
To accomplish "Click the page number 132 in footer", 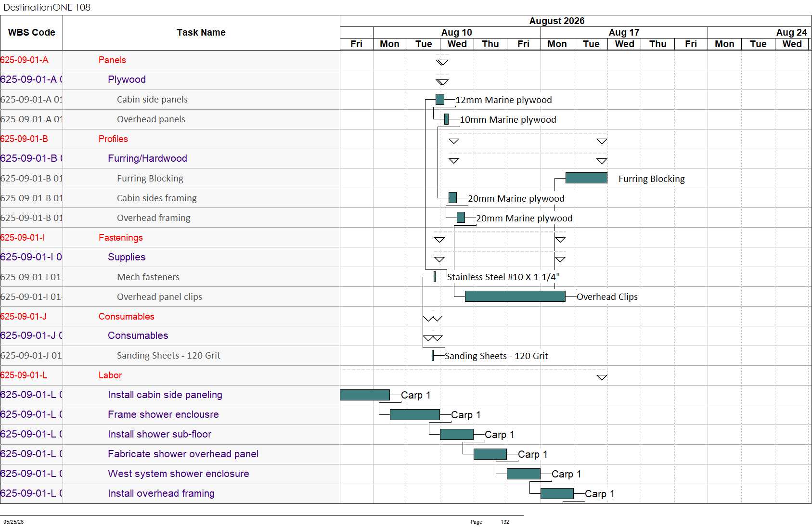I will coord(505,522).
